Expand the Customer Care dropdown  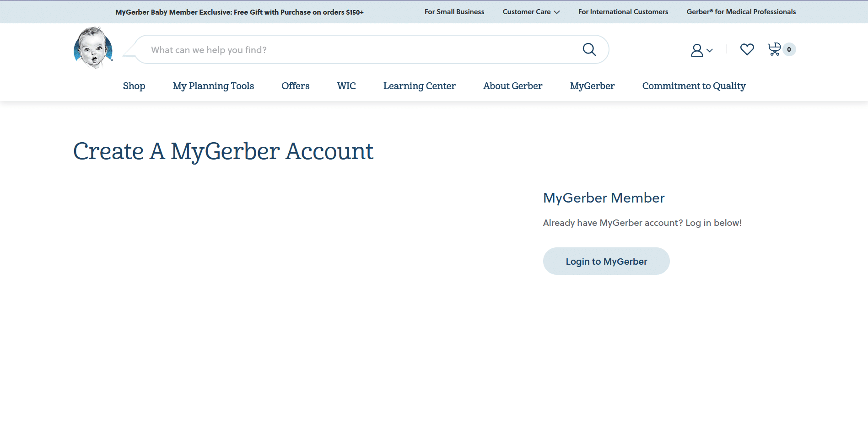click(x=531, y=12)
